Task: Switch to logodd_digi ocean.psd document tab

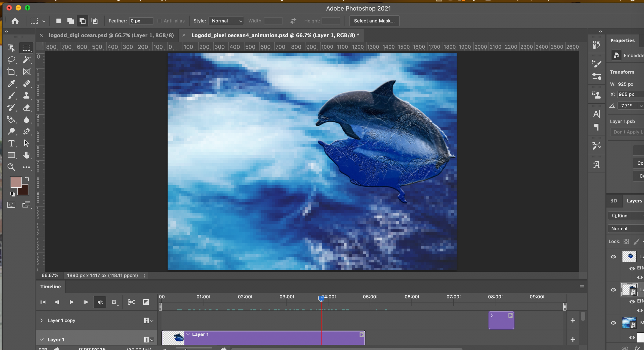Action: click(111, 35)
